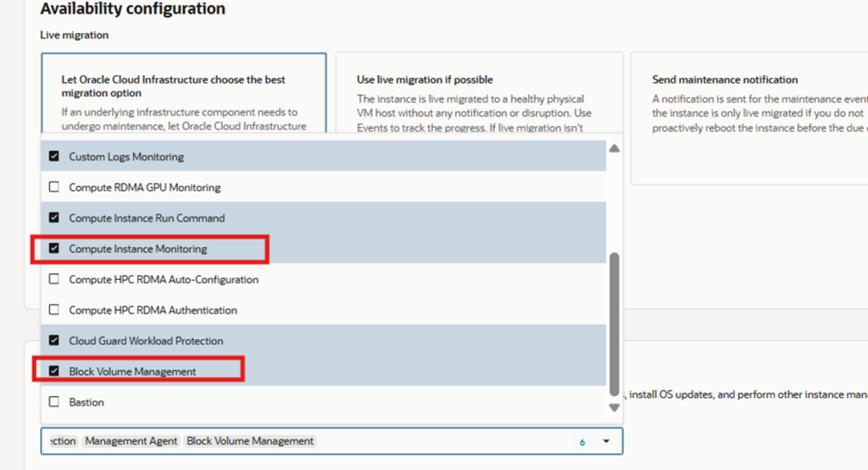Click scroll down arrow in plugin list
The width and height of the screenshot is (868, 470).
[x=615, y=408]
